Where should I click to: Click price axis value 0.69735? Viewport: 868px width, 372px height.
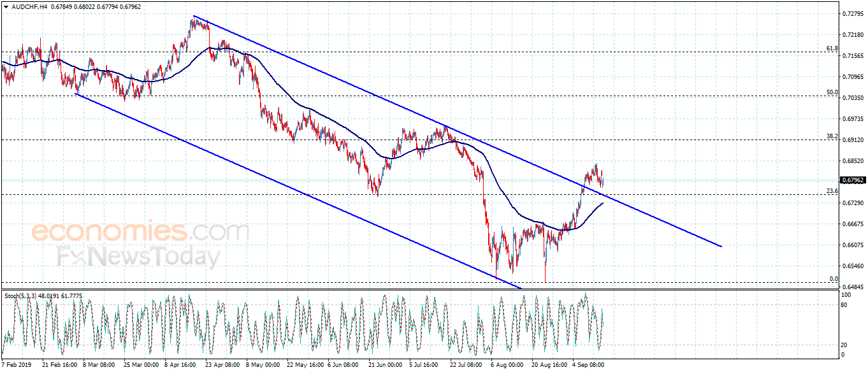click(x=853, y=119)
